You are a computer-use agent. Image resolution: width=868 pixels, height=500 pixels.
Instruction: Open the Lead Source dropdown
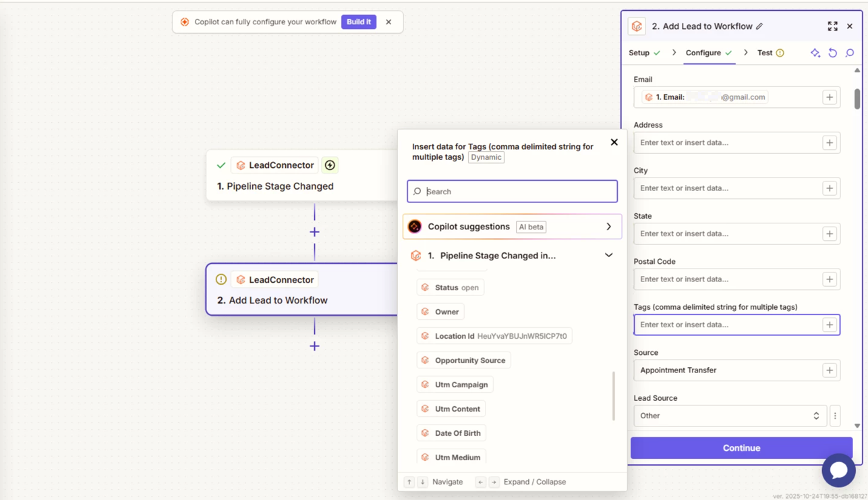point(730,416)
